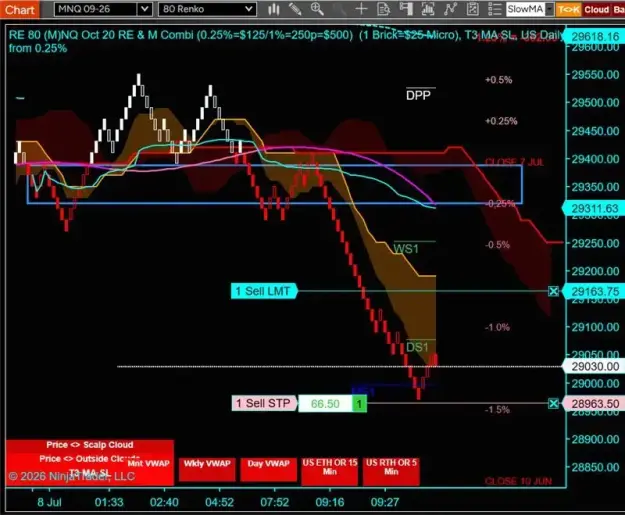
Task: Select the zoom magnifier tool
Action: [317, 9]
